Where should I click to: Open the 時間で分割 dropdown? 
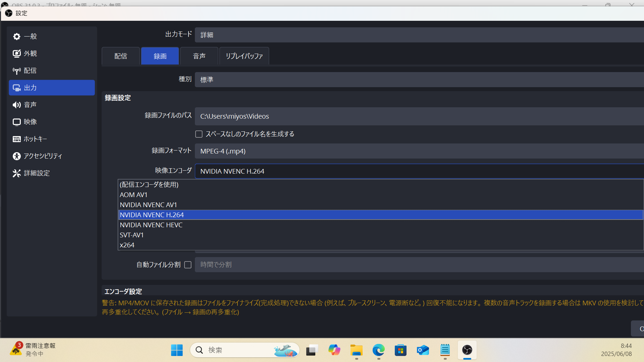(419, 264)
